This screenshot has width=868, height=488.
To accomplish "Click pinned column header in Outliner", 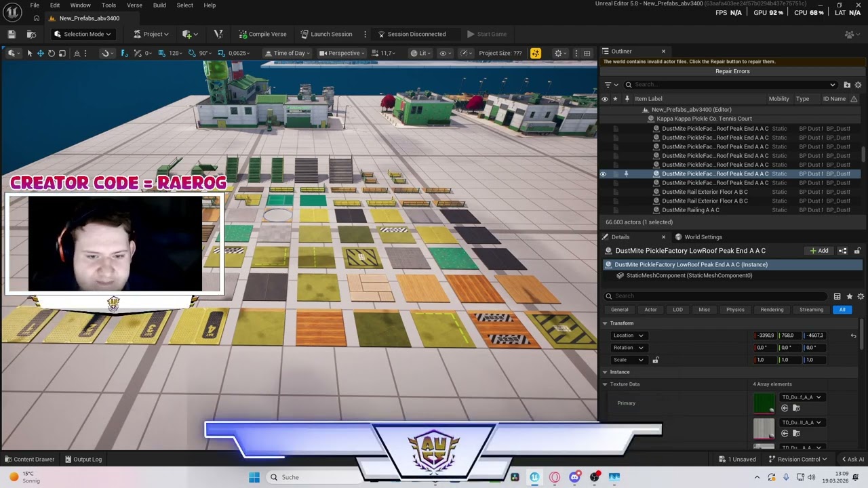I will pos(627,99).
